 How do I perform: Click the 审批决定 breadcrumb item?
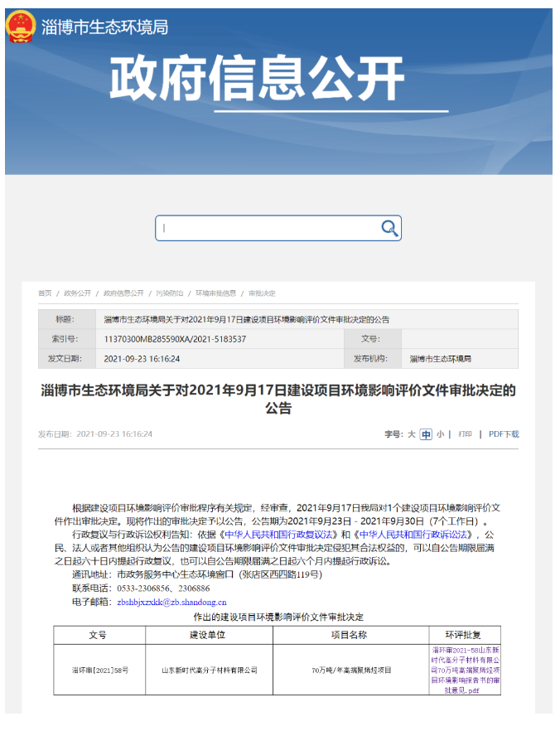(x=262, y=293)
